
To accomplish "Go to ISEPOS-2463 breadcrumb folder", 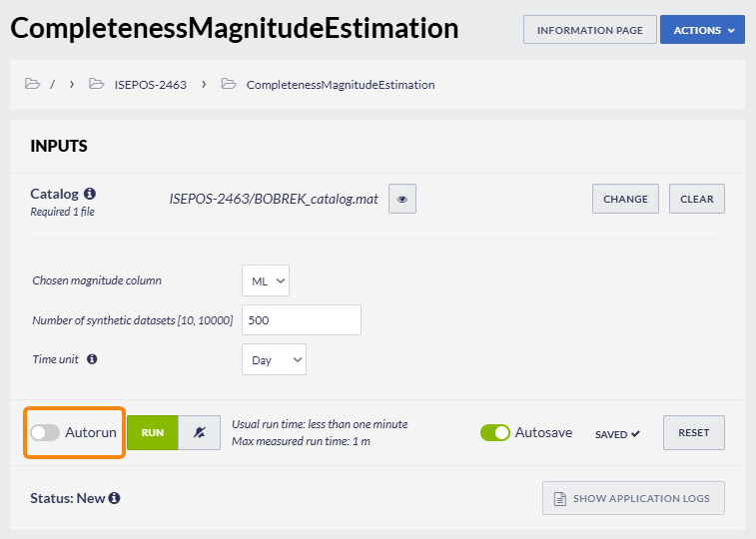I will point(151,85).
